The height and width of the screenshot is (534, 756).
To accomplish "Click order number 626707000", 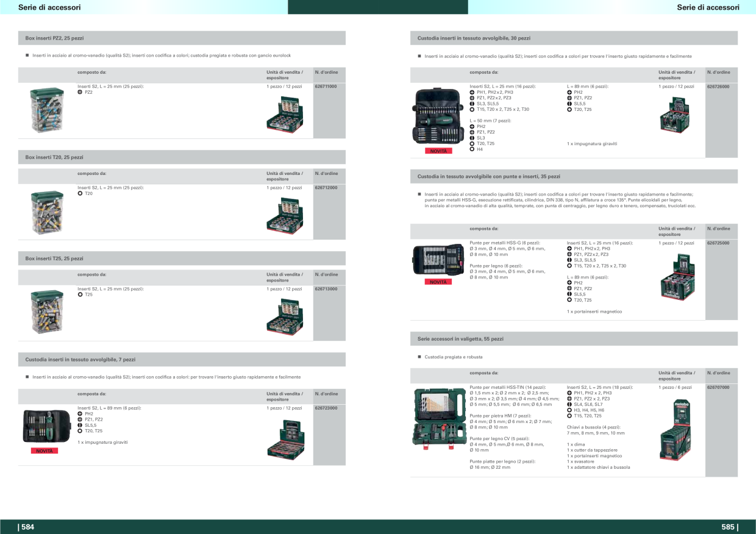I will (718, 387).
